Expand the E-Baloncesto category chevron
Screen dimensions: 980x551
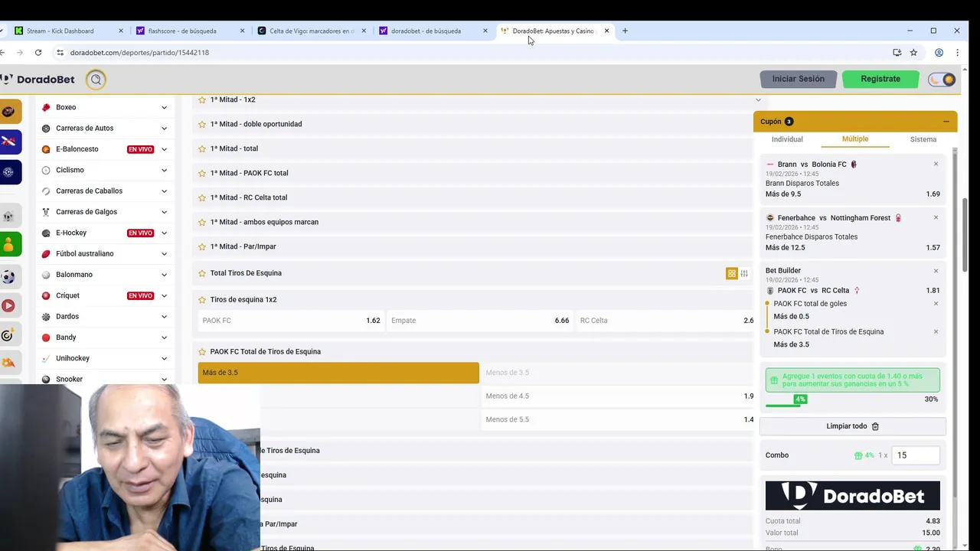tap(164, 149)
